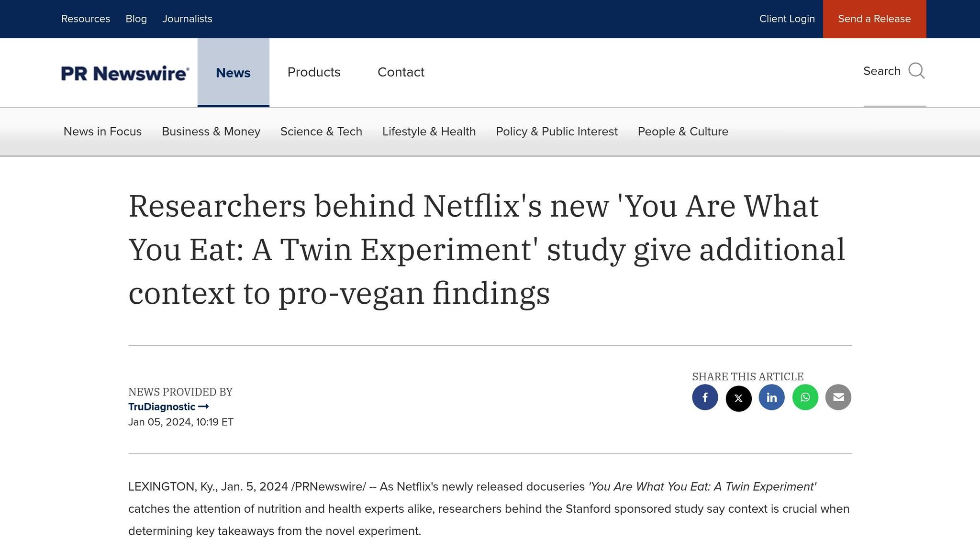Click the Search magnifier icon
Image resolution: width=980 pixels, height=551 pixels.
(x=916, y=71)
